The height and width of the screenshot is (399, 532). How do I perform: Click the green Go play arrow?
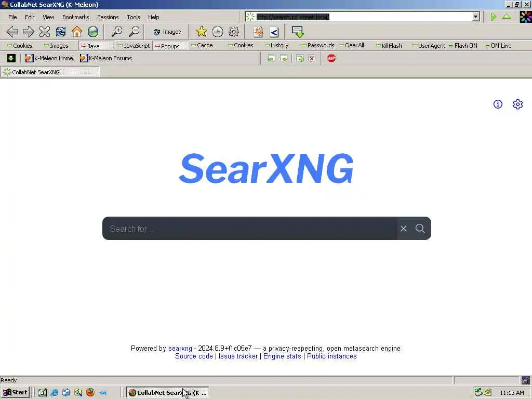494,17
